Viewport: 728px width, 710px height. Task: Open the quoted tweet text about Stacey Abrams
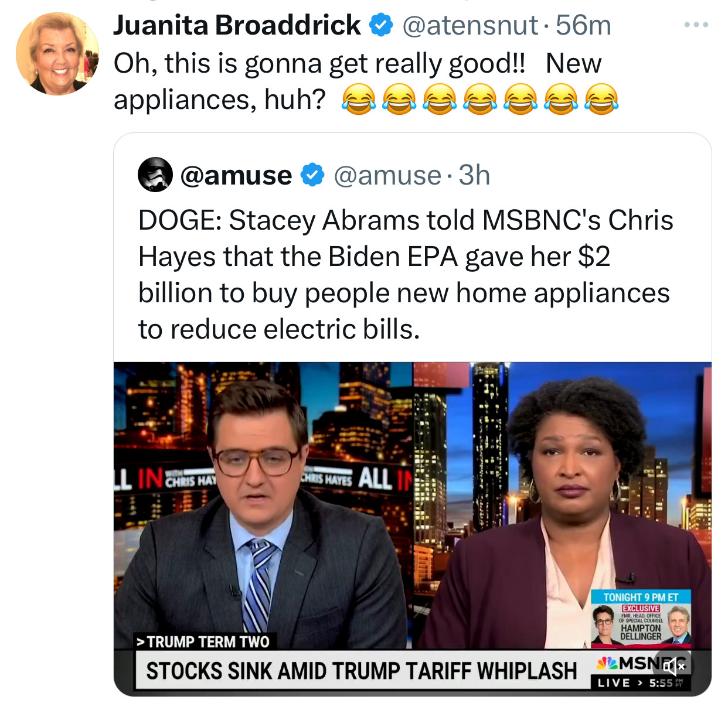[x=406, y=275]
